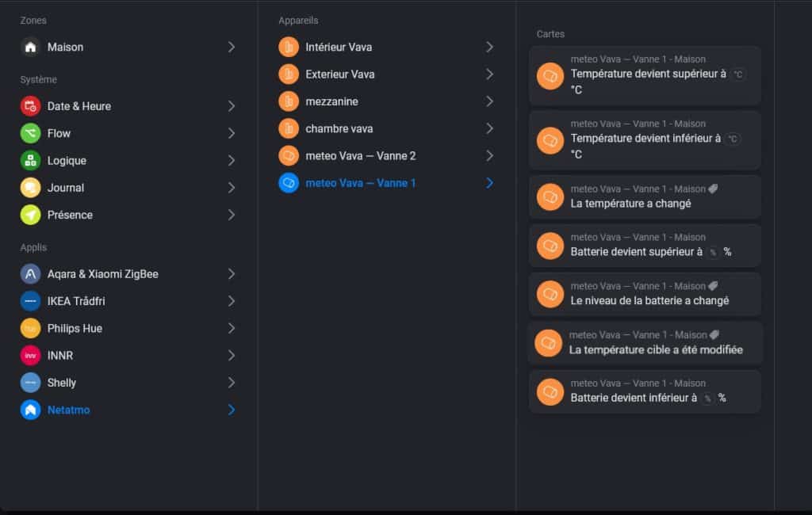Click the mezzanine device icon

pyautogui.click(x=289, y=101)
